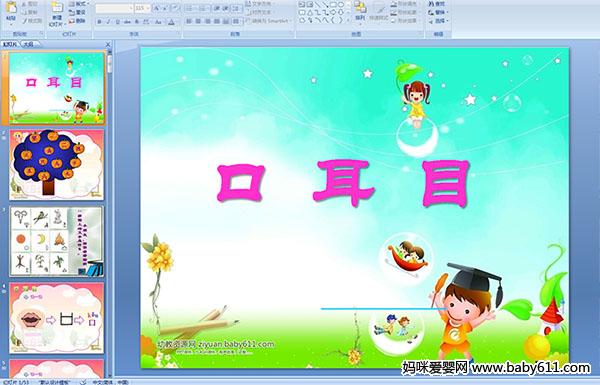Click the Delete slide button
600x385 pixels.
click(x=77, y=21)
